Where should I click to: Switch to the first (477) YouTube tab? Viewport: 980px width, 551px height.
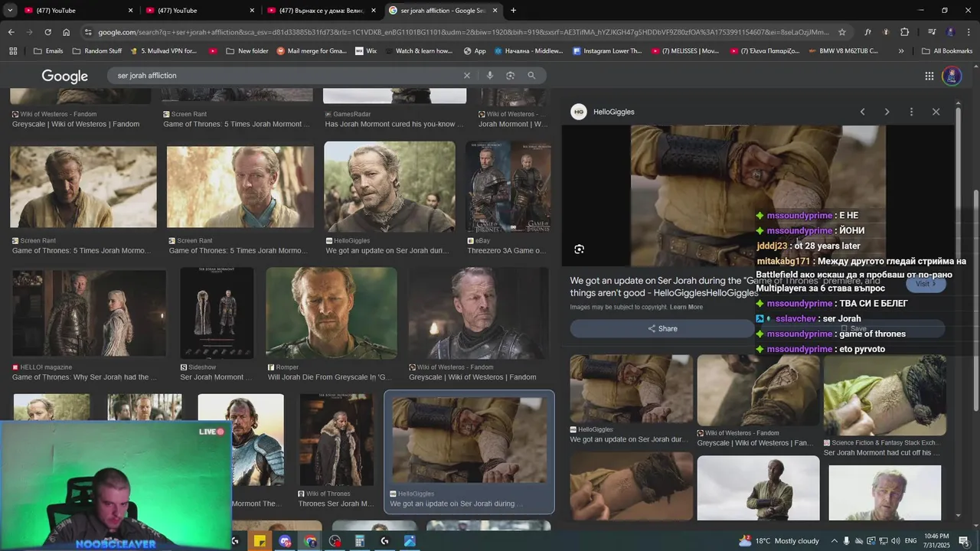coord(77,11)
